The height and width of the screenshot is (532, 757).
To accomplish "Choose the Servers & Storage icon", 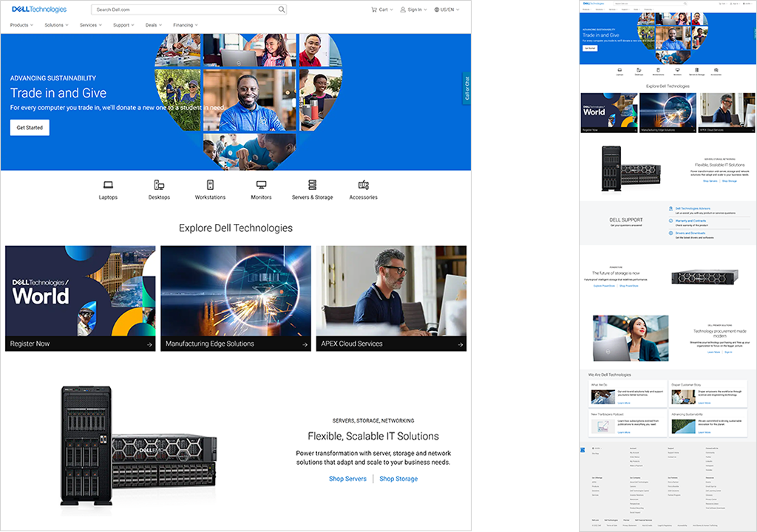I will click(x=312, y=185).
